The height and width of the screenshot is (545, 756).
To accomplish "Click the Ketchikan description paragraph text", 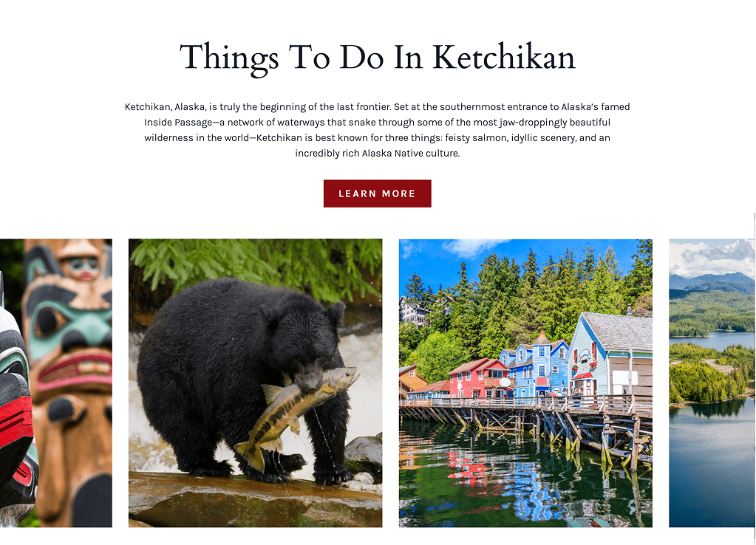I will [377, 130].
